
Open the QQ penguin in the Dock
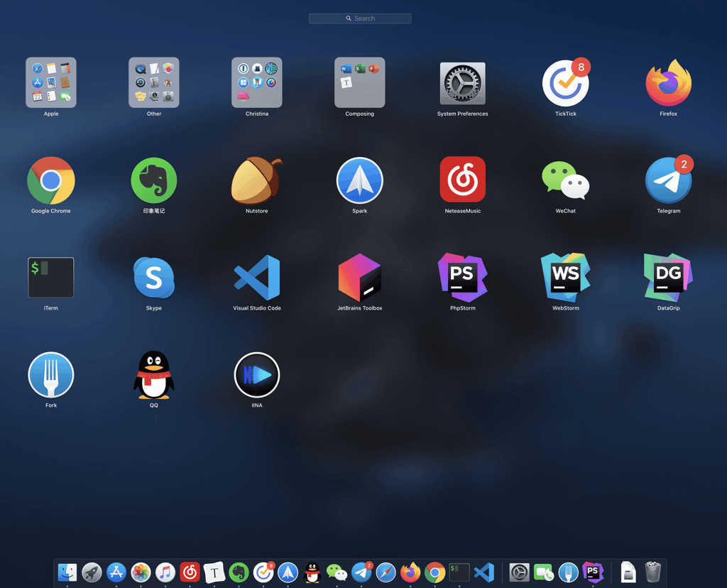312,572
